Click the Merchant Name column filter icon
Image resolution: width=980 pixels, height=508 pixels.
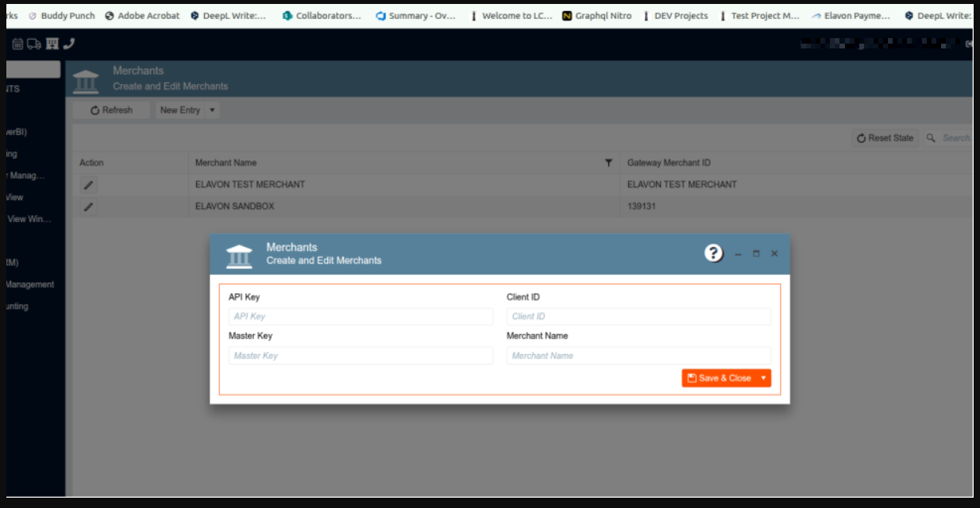pyautogui.click(x=608, y=163)
